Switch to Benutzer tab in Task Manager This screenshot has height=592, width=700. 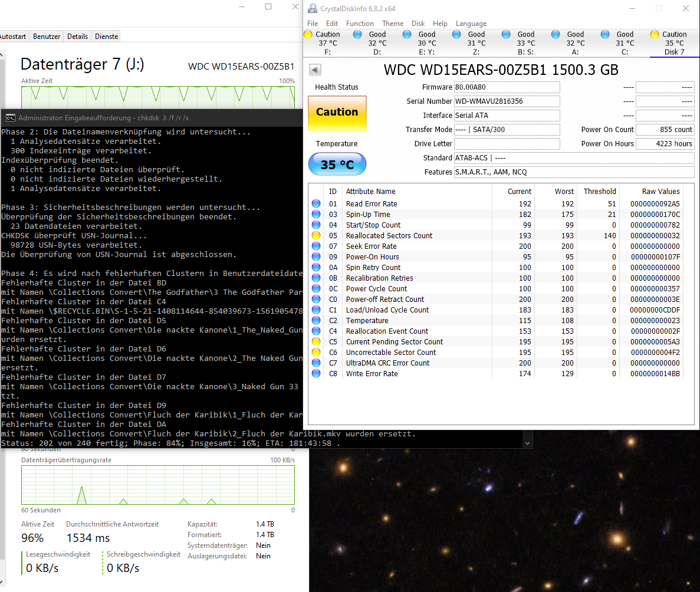pyautogui.click(x=47, y=37)
